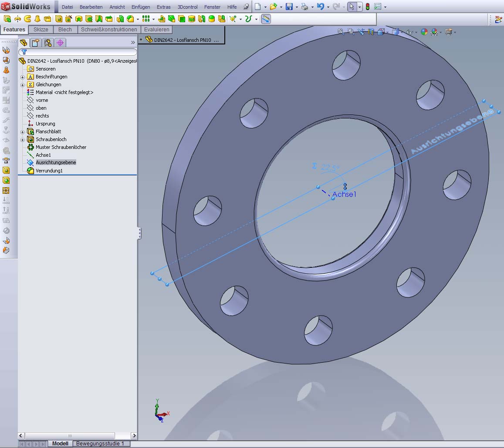Click the feature tree filter icon
Viewport: 504px width, 448px height.
click(24, 52)
